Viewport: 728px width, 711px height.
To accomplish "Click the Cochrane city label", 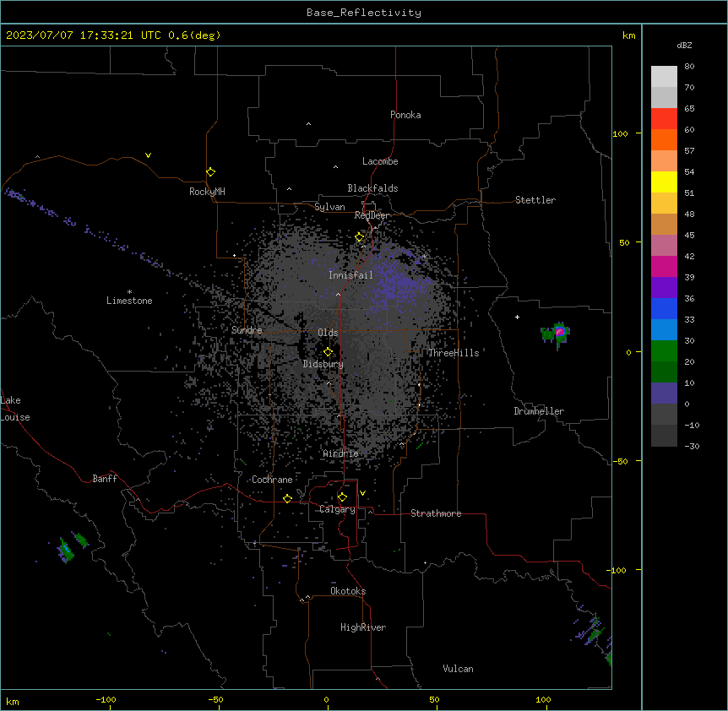I will tap(272, 480).
